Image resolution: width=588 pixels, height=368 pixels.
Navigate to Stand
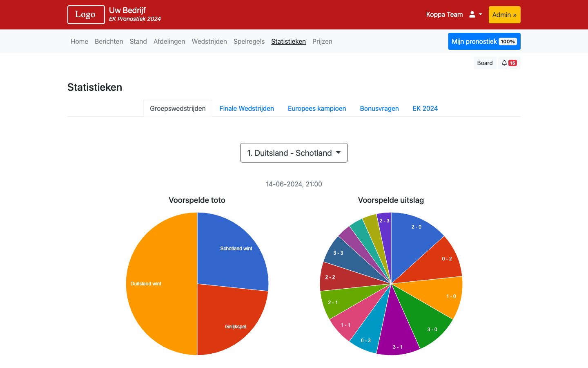tap(138, 41)
